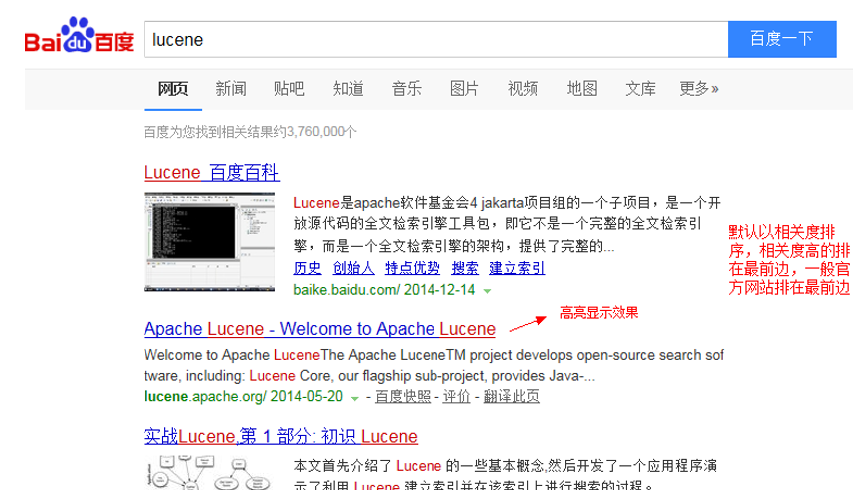Click the Baidu logo
The width and height of the screenshot is (868, 490).
pyautogui.click(x=79, y=36)
